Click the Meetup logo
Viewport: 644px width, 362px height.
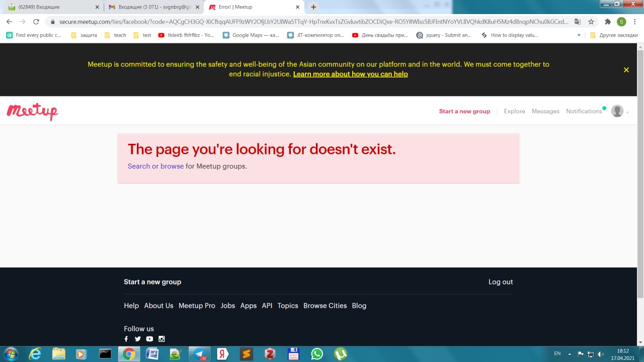[32, 112]
